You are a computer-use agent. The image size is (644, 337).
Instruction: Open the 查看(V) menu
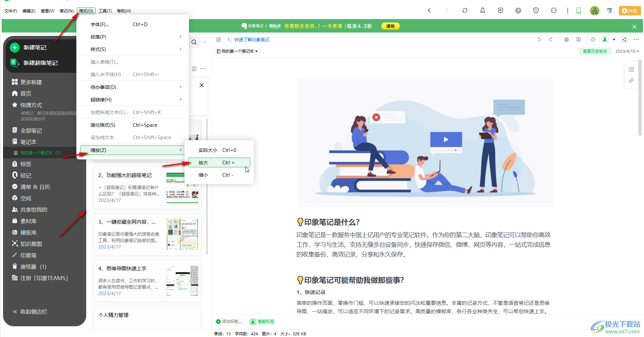point(48,11)
